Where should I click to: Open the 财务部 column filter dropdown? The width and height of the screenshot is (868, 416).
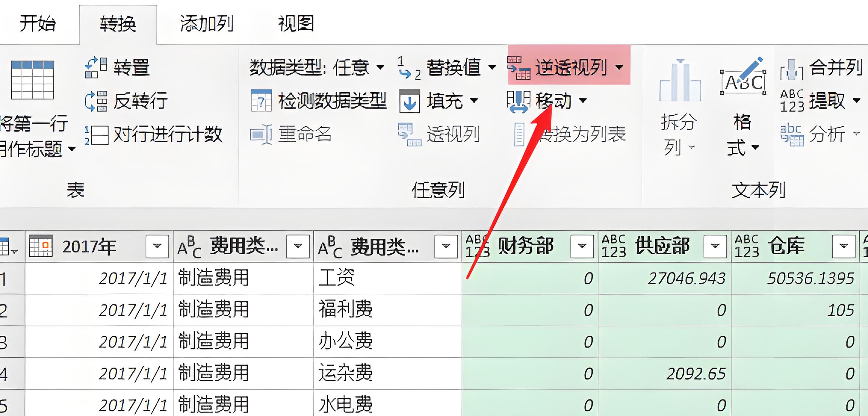click(582, 246)
